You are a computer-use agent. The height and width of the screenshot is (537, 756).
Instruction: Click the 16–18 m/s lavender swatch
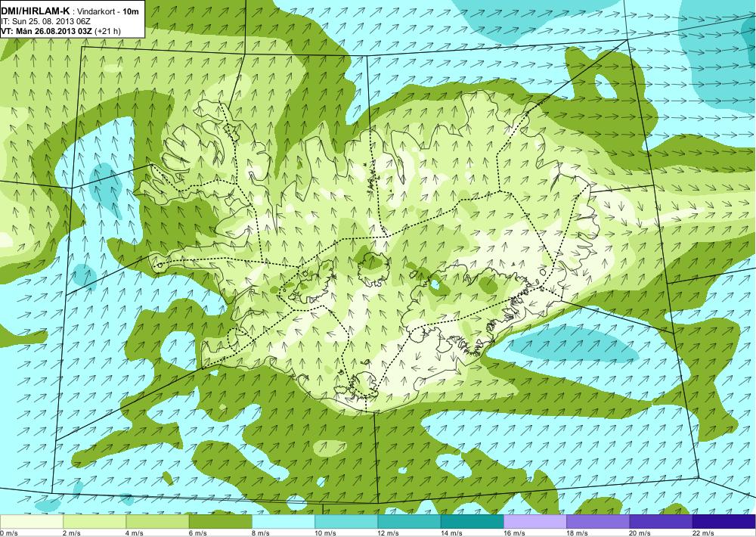535,522
